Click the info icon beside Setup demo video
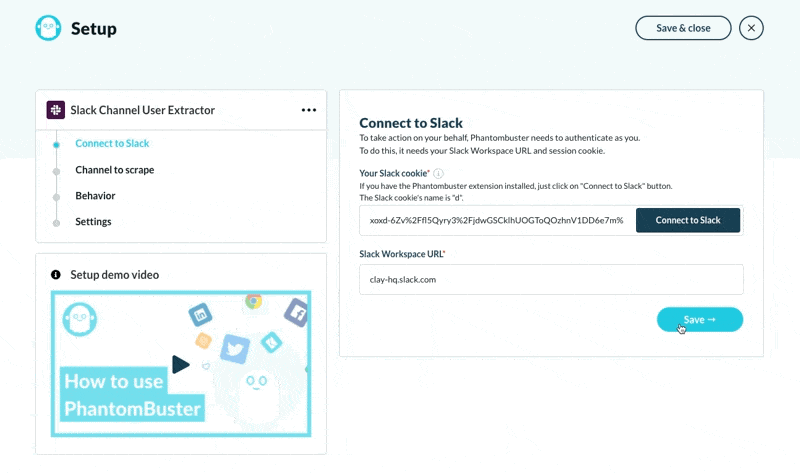Screen dimensions: 800x473 [56, 275]
